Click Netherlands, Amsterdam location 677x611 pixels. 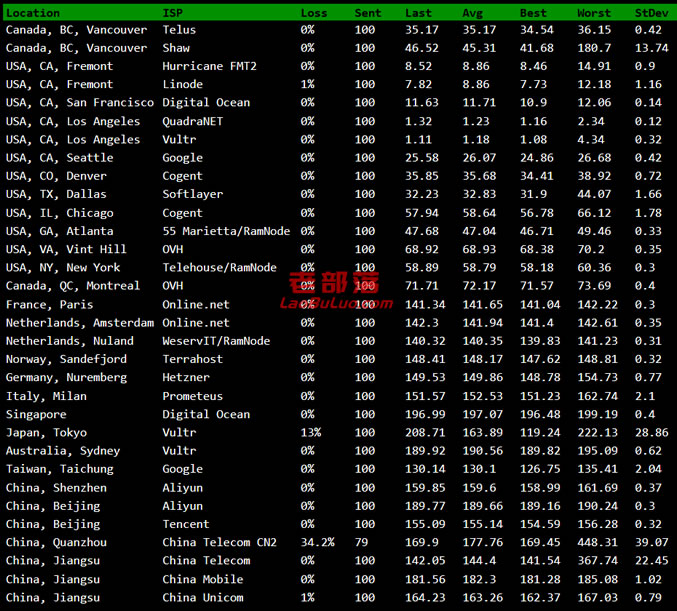80,323
